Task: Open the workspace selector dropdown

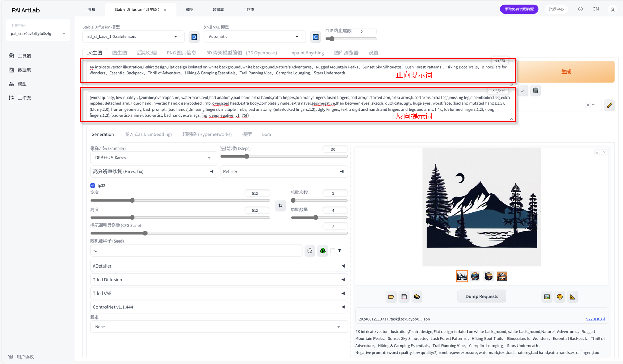Action: pos(38,34)
